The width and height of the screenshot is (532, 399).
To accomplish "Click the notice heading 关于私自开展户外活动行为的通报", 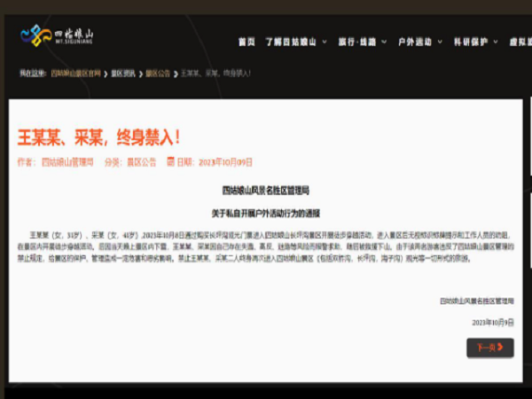I will 265,214.
